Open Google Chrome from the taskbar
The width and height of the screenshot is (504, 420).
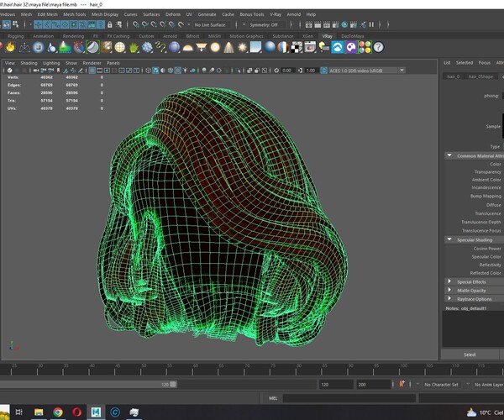58,412
